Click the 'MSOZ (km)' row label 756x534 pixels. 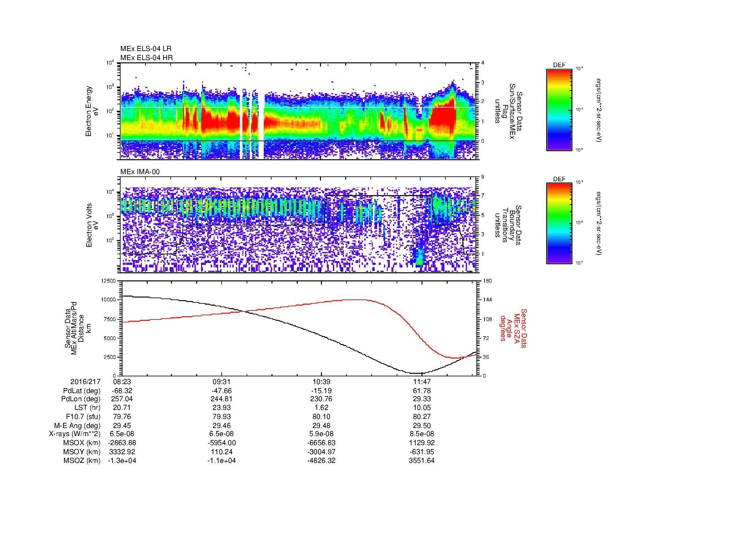click(82, 461)
